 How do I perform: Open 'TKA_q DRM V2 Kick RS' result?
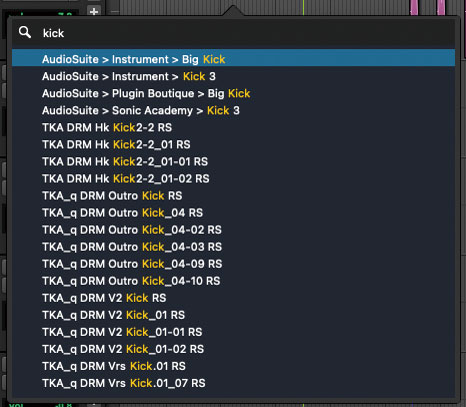[x=233, y=298]
